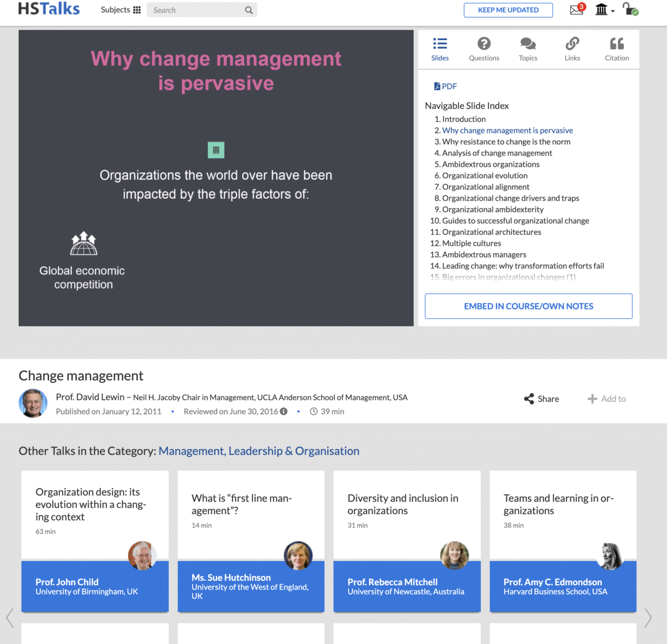
Task: Open the Subjects grid menu
Action: (121, 10)
